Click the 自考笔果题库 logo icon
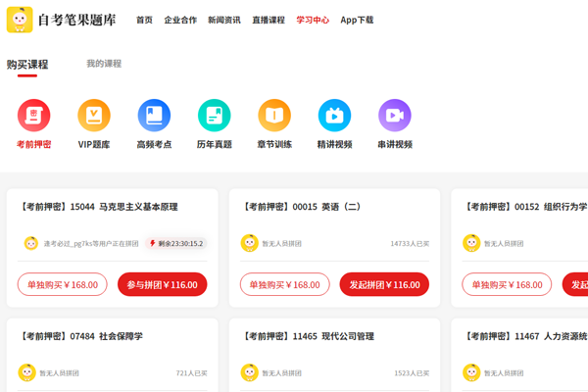588x392 pixels. (x=20, y=20)
